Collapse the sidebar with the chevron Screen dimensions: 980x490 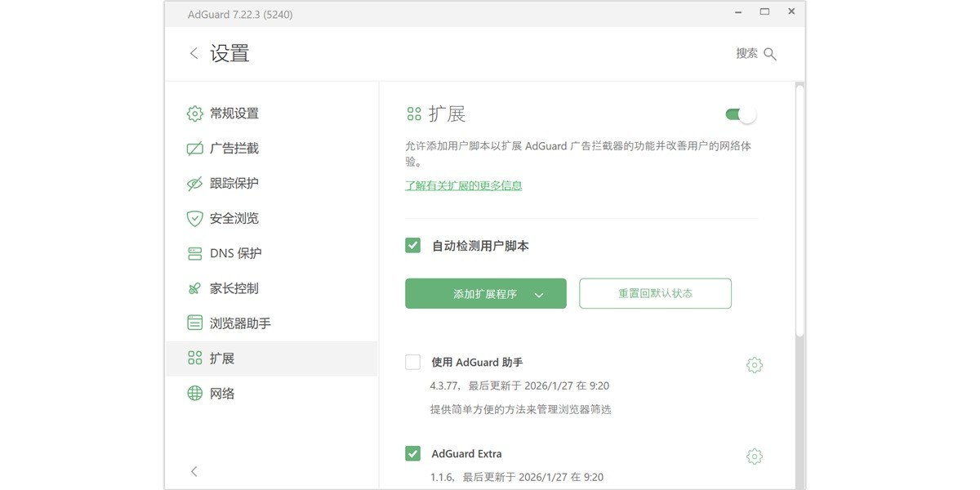point(194,471)
